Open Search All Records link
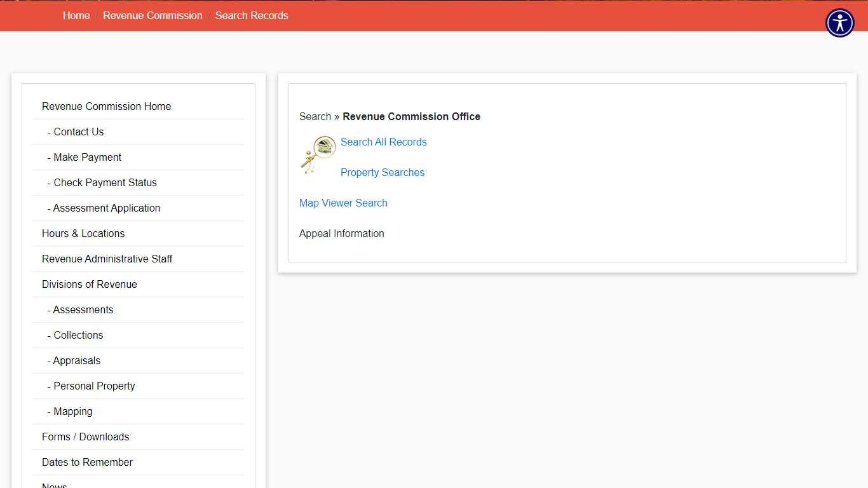 384,142
